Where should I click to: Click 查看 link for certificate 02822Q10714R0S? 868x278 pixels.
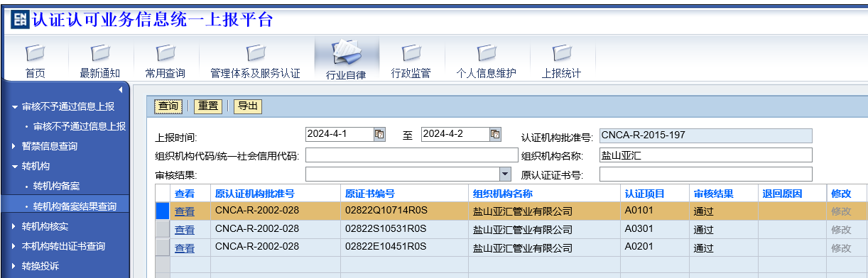tap(185, 211)
